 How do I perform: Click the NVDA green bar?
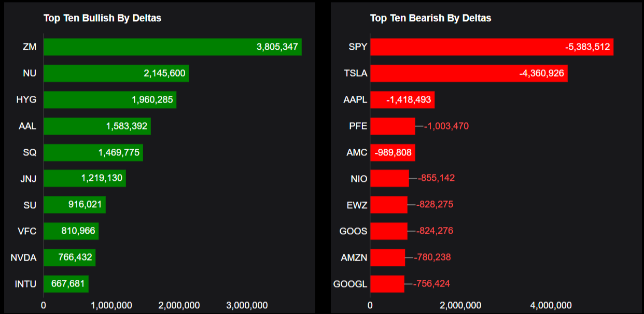coord(69,258)
